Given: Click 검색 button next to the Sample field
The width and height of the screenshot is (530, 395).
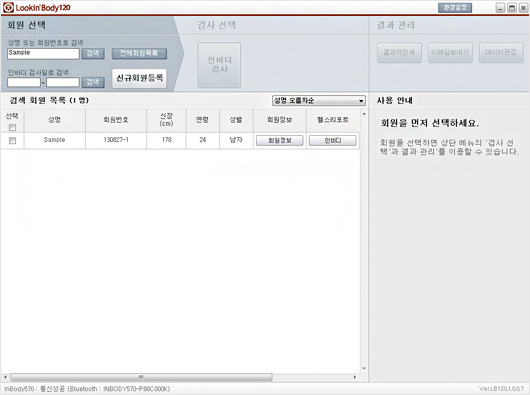Looking at the screenshot, I should [x=93, y=53].
